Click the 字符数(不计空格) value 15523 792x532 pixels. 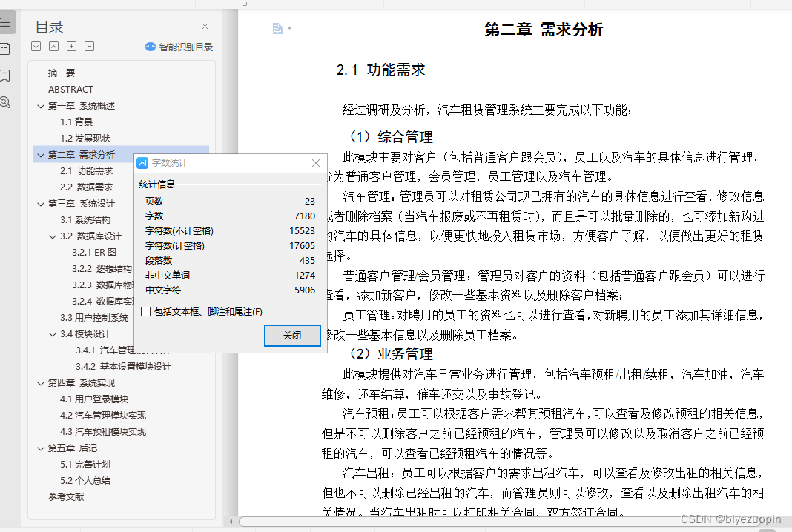(302, 230)
